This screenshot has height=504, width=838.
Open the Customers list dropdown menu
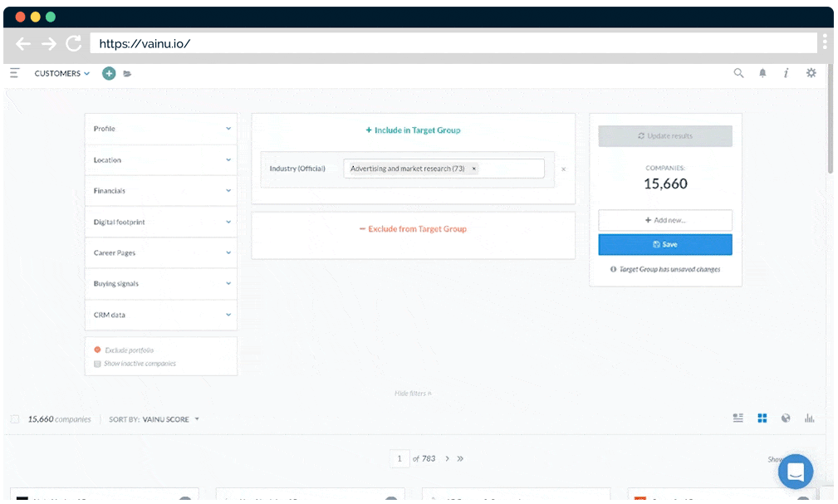(62, 73)
